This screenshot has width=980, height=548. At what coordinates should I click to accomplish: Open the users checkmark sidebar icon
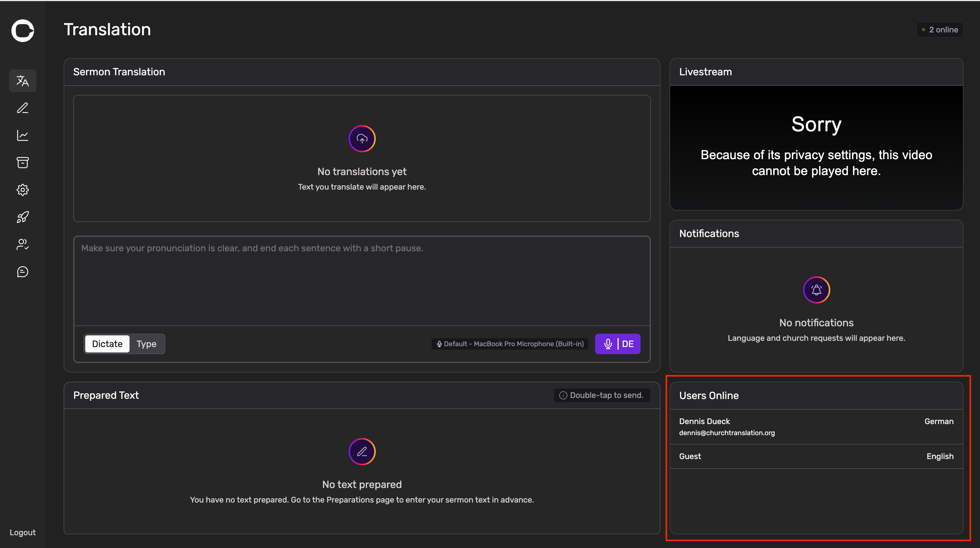[22, 244]
